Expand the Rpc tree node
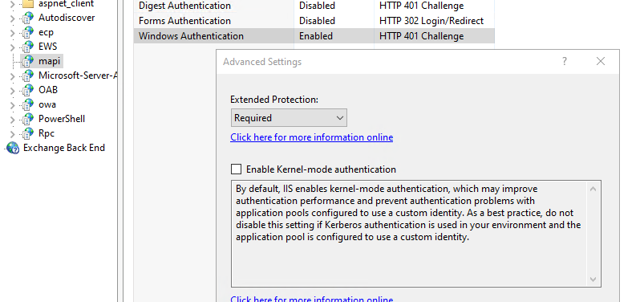 click(12, 133)
